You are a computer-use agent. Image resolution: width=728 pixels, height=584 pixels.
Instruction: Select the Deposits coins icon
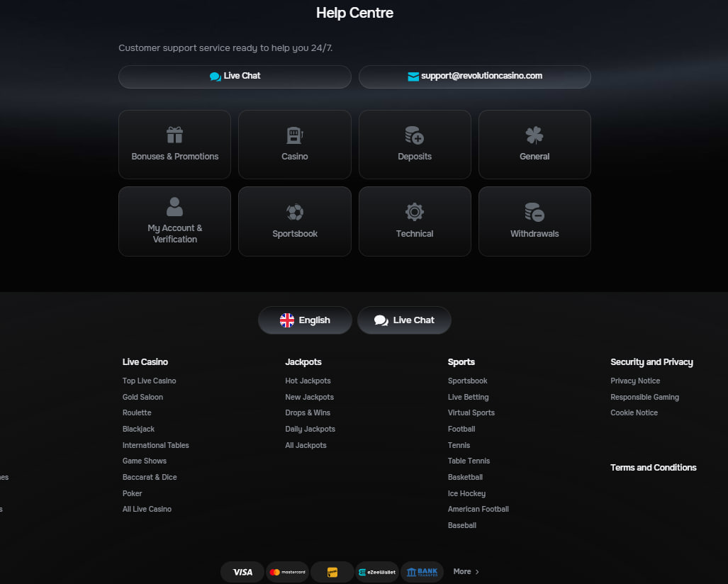click(x=414, y=135)
